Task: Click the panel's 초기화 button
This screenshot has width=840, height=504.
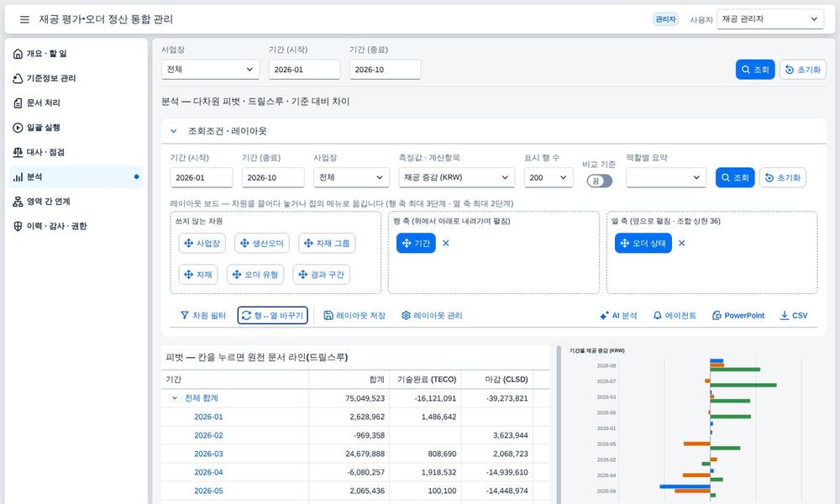Action: pyautogui.click(x=783, y=178)
